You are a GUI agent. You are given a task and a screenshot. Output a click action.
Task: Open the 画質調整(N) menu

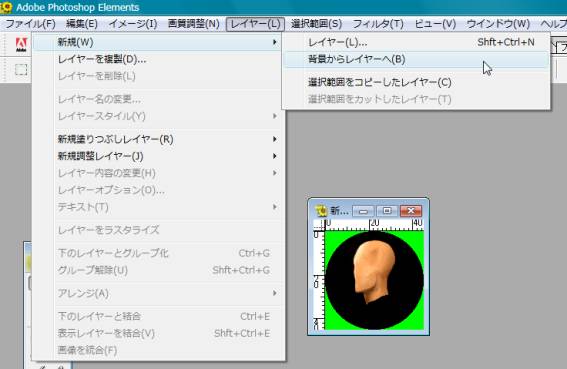[193, 24]
